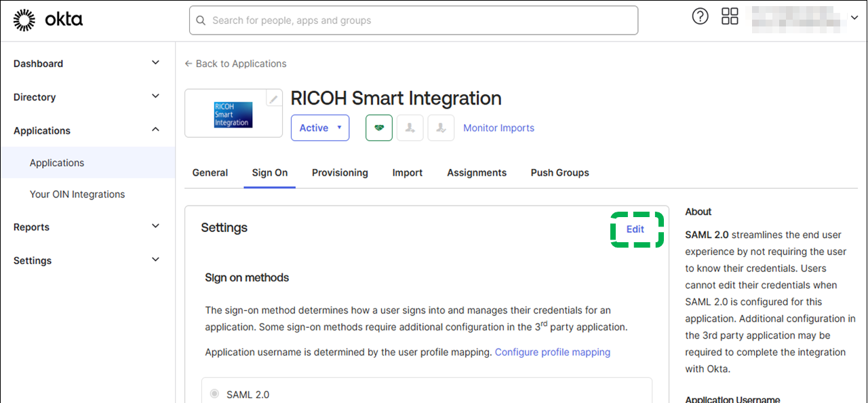
Task: Click the rightmost grayed person icon
Action: [441, 128]
